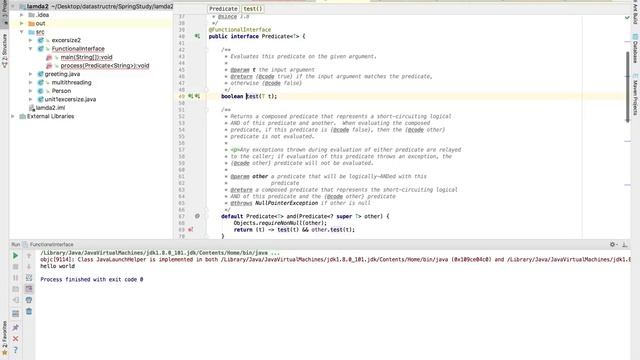The height and width of the screenshot is (360, 640).
Task: Expand the out folder
Action: (x=22, y=23)
